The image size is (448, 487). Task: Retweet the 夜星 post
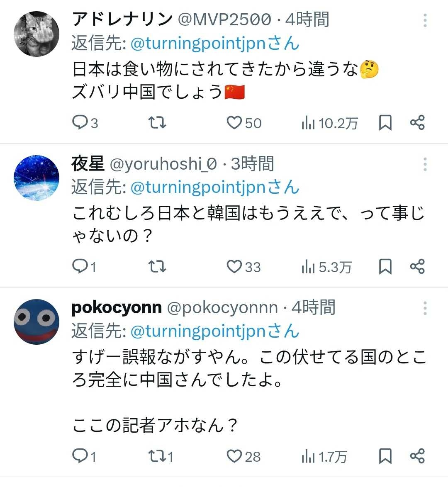pyautogui.click(x=157, y=267)
